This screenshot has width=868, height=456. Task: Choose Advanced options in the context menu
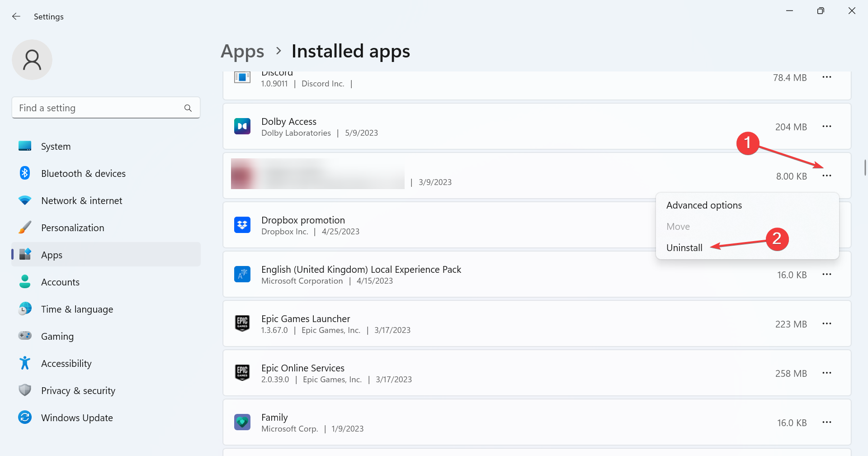pos(747,205)
